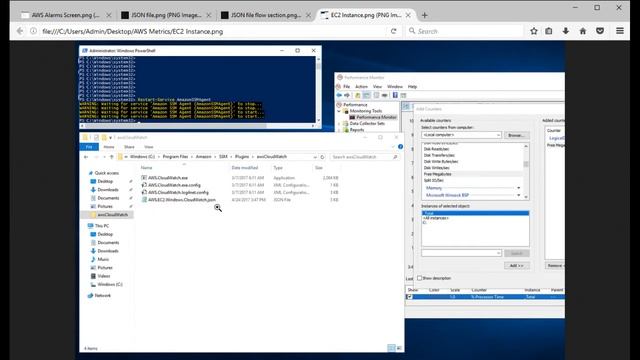Screen dimensions: 640x360
Task: Open address bar history dropdown in File Explorer
Action: coord(315,157)
